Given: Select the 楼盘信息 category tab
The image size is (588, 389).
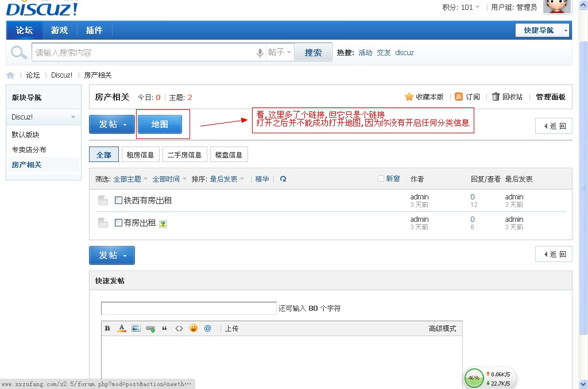Looking at the screenshot, I should pyautogui.click(x=229, y=155).
